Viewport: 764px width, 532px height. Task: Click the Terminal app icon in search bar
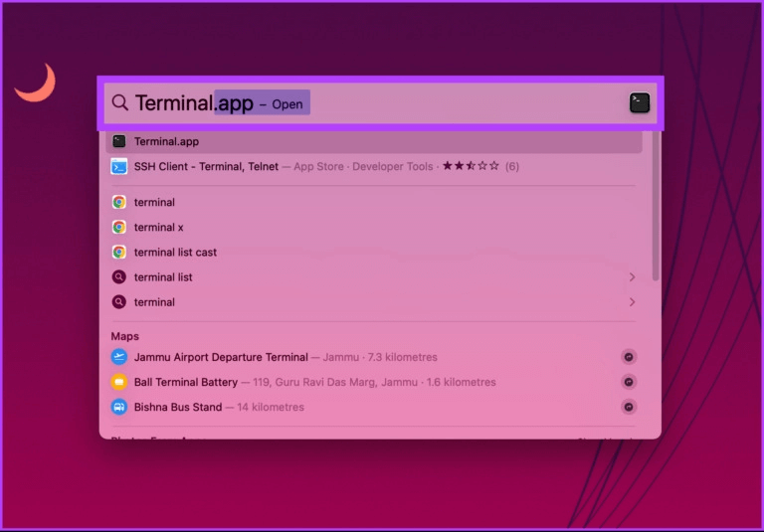click(x=640, y=102)
